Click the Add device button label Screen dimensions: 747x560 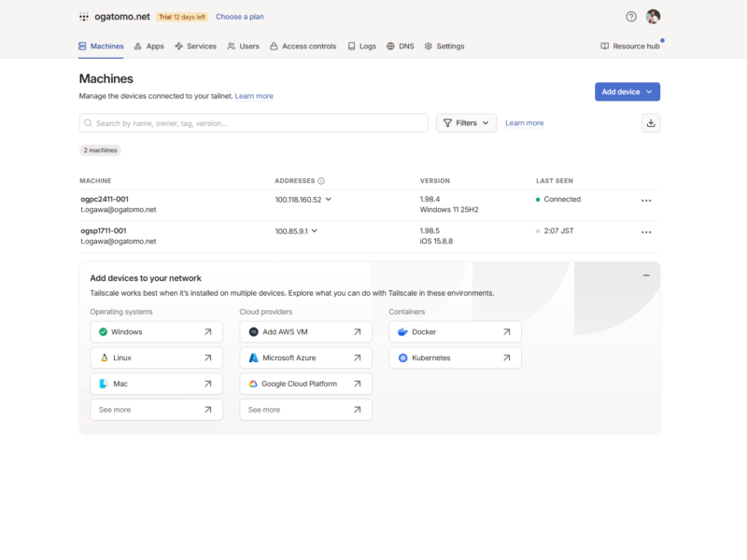621,91
